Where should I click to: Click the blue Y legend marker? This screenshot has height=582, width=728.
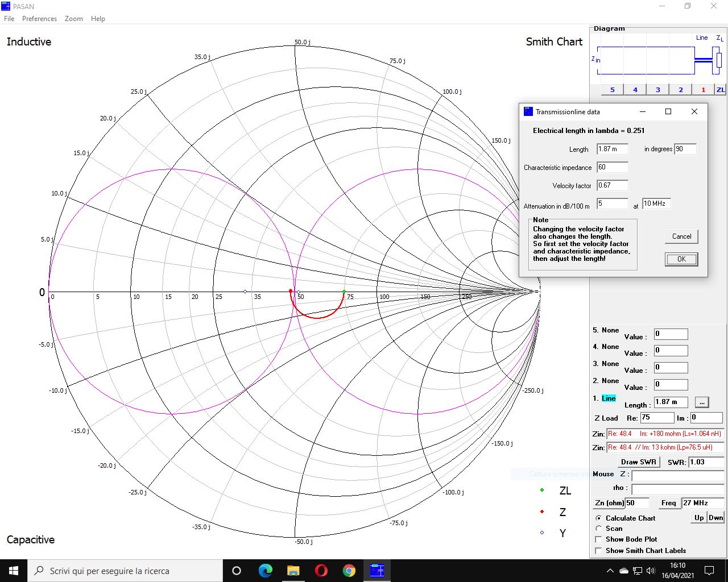tap(542, 533)
